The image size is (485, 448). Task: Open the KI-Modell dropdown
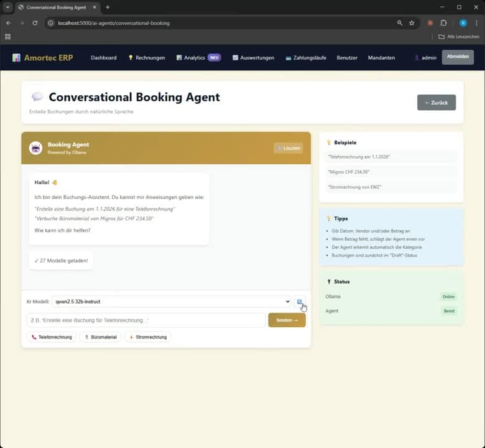172,302
